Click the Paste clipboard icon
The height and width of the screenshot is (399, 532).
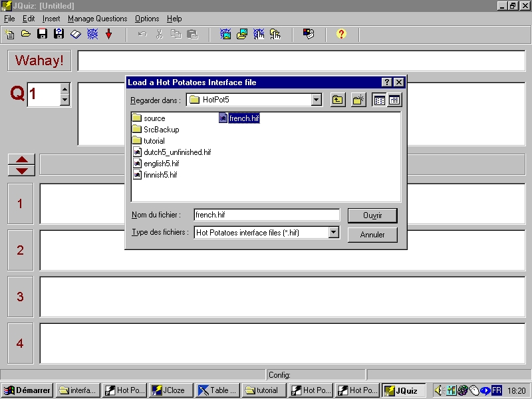192,34
